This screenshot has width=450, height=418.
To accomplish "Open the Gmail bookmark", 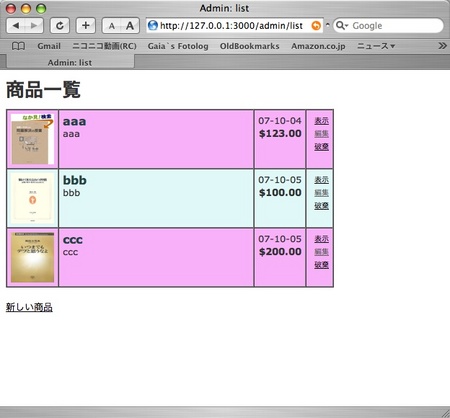I will 49,46.
